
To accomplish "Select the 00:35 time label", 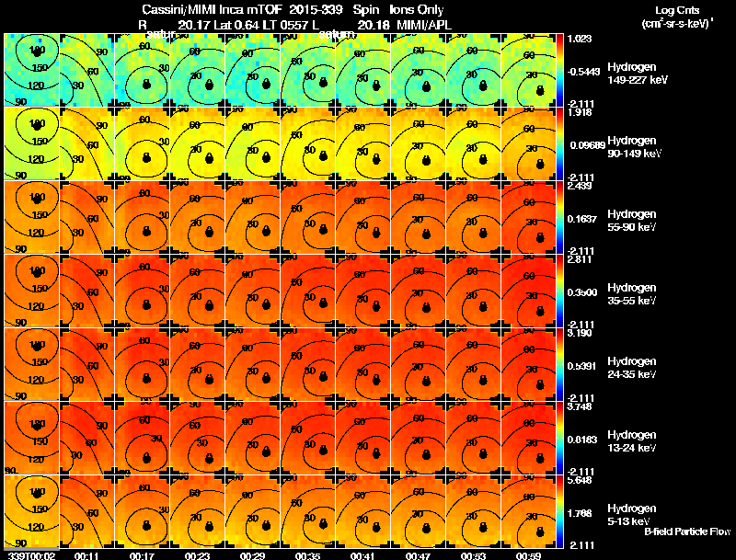I will pyautogui.click(x=307, y=555).
